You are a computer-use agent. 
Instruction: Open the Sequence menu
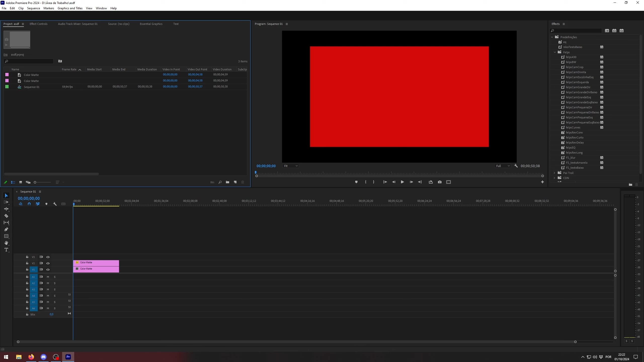pos(33,8)
